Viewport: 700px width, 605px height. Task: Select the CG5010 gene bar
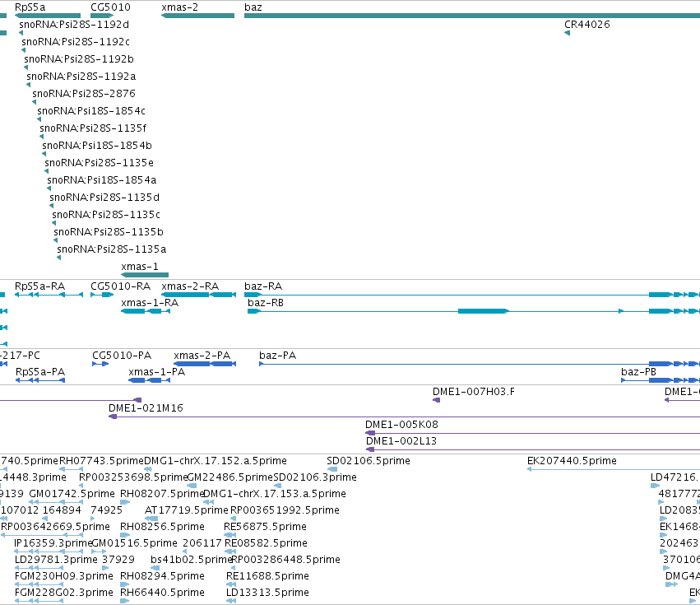(102, 16)
